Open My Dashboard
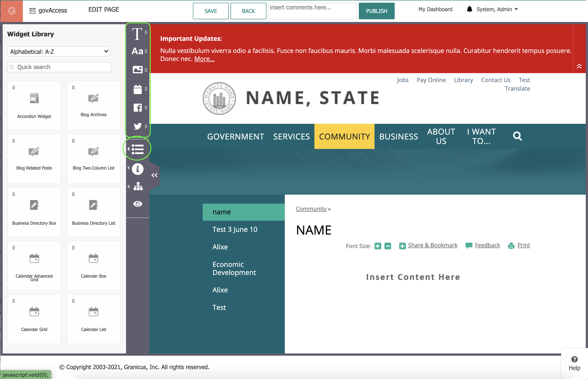Viewport: 588px width, 379px height. click(435, 9)
